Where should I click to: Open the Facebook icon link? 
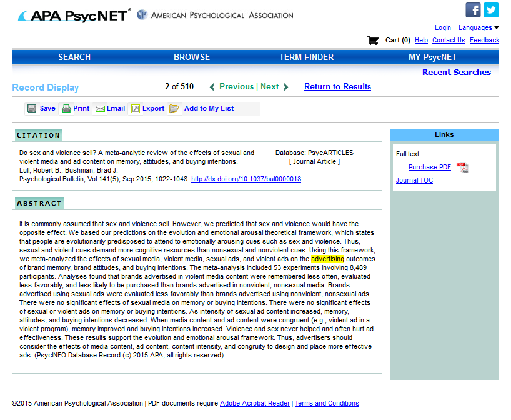[x=473, y=10]
